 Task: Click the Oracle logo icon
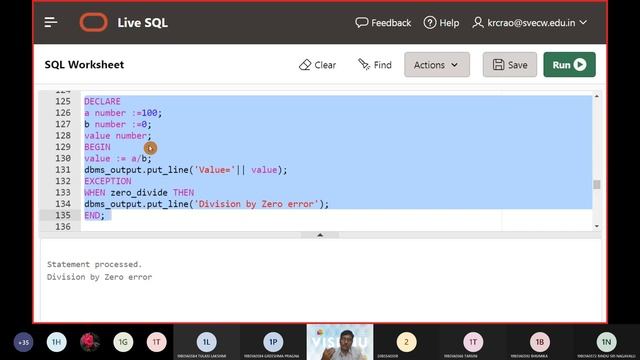point(93,22)
